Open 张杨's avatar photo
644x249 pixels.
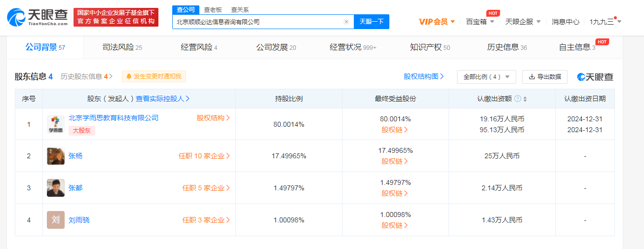[x=56, y=156]
